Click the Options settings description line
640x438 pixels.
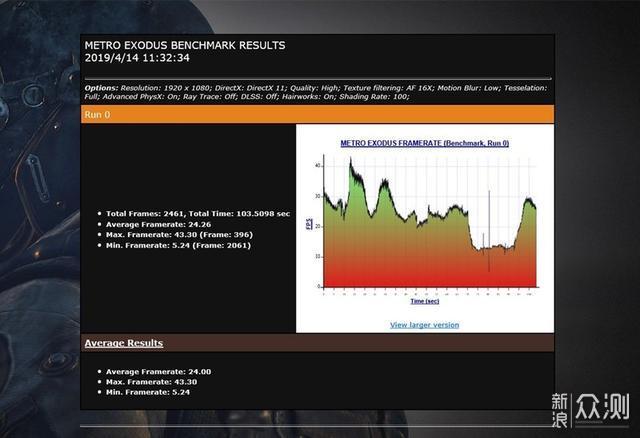pos(315,92)
